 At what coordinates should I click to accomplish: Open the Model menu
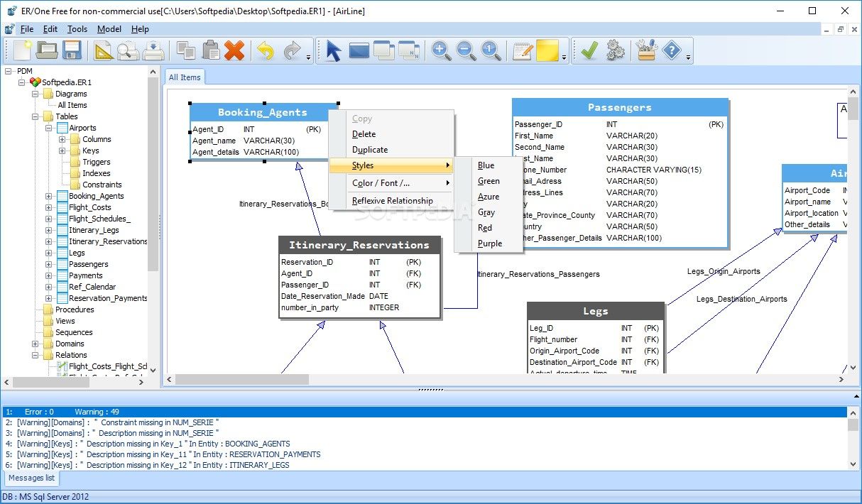[109, 29]
